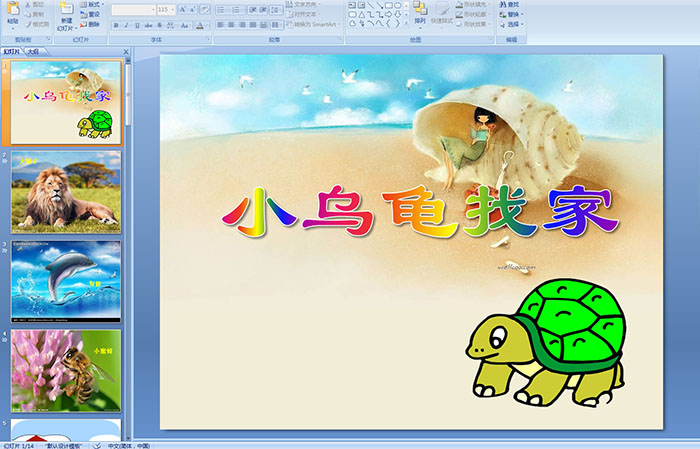Select the lion slide 2 thumbnail
Screen dimensions: 700x449
coord(66,192)
